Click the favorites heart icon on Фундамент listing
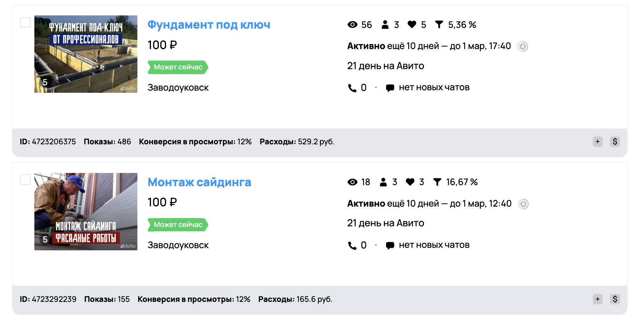 (x=412, y=25)
